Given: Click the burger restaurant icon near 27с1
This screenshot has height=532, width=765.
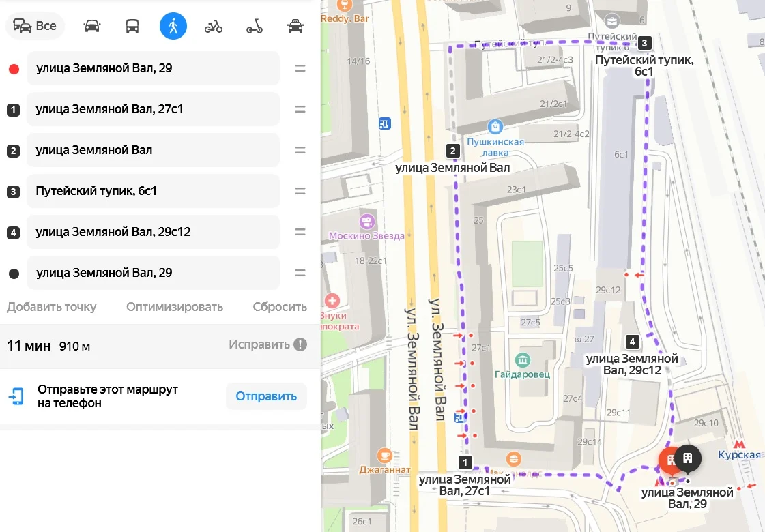Looking at the screenshot, I should [513, 459].
